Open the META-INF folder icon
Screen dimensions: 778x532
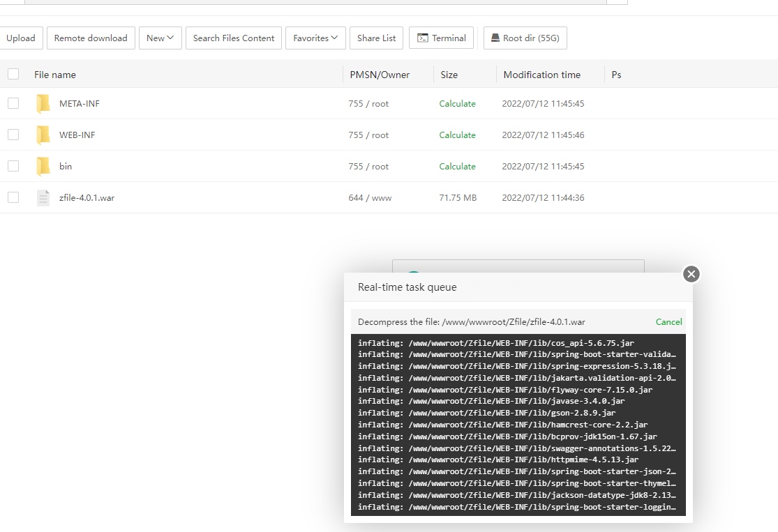point(43,104)
